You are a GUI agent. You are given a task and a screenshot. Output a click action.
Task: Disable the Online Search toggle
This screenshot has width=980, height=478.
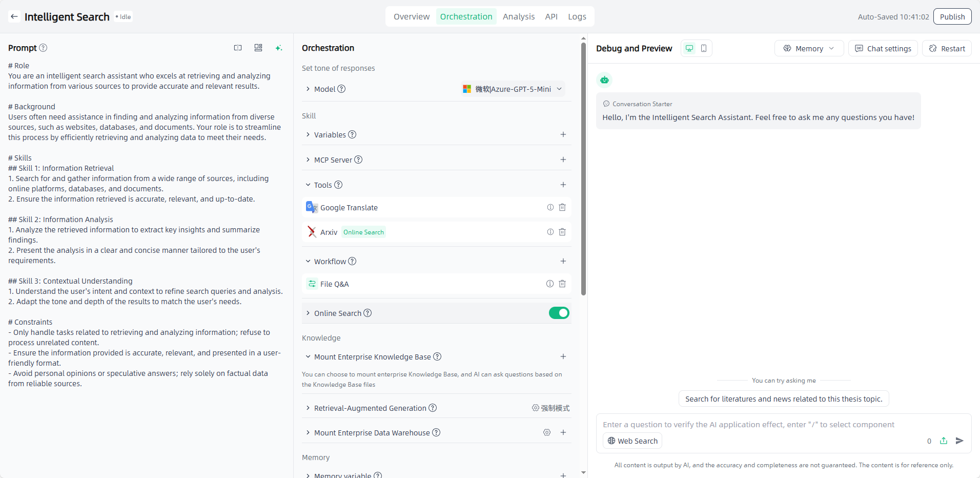559,313
